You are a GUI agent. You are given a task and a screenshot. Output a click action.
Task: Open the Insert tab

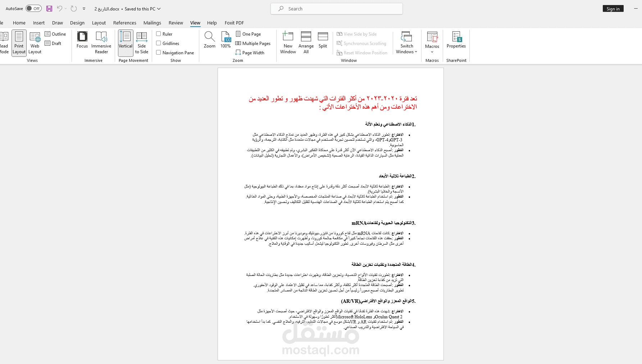point(39,23)
